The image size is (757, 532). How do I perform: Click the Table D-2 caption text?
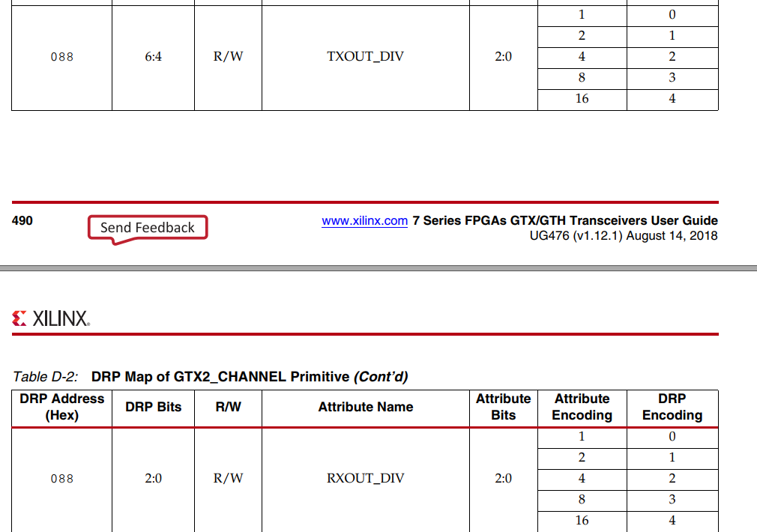[210, 377]
